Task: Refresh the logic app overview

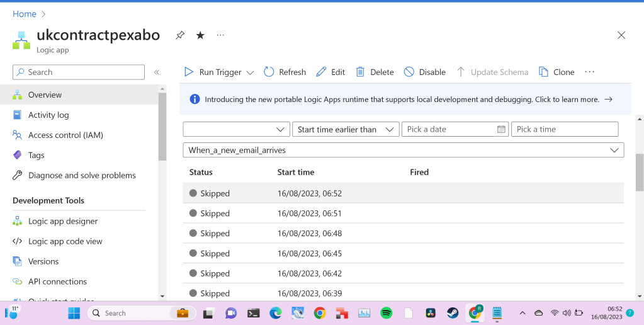Action: pos(285,72)
